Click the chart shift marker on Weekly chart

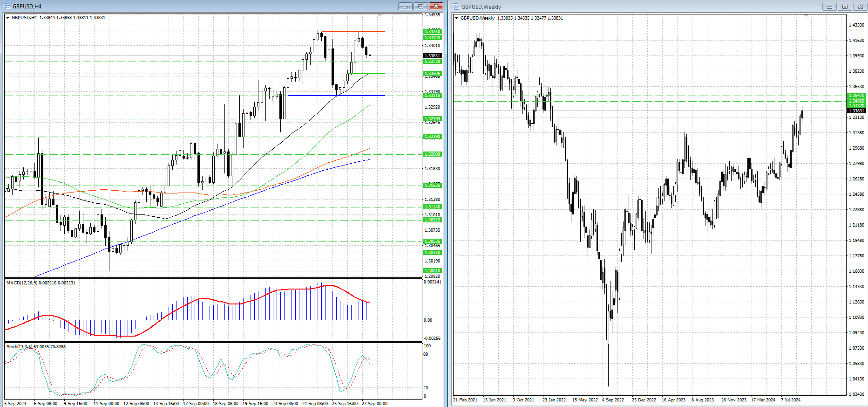(806, 16)
